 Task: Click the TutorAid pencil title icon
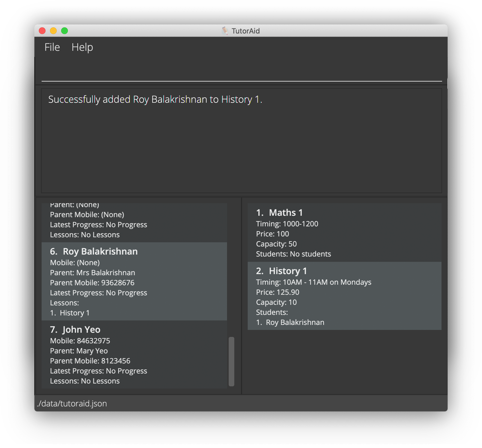(225, 31)
